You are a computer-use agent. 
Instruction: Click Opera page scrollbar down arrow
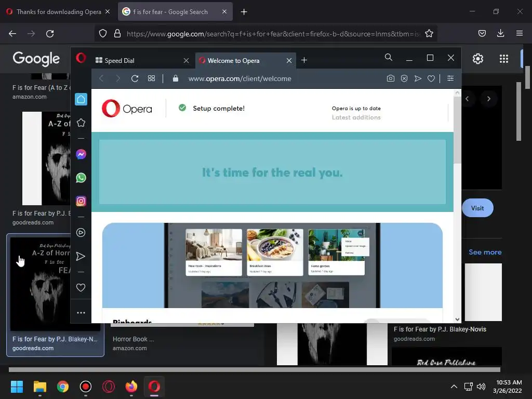(457, 320)
